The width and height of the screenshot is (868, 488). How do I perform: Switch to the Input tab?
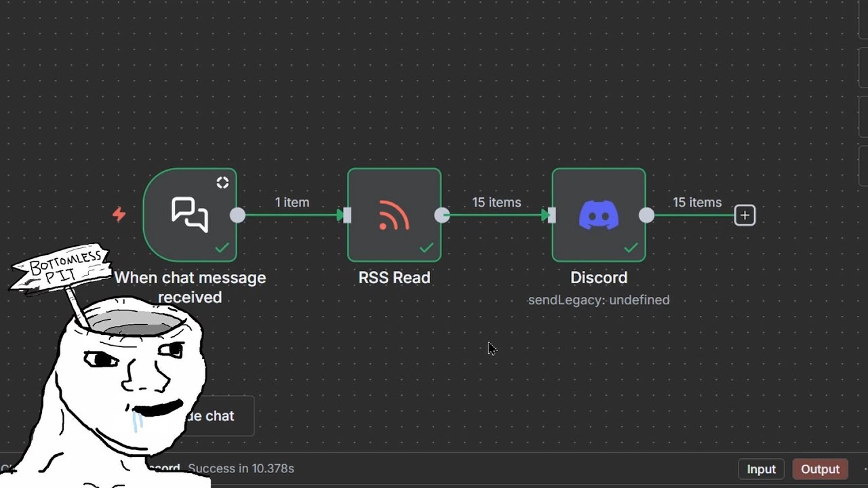coord(761,469)
